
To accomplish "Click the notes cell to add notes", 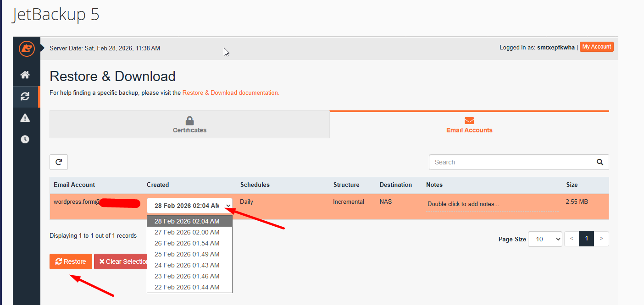I will pyautogui.click(x=463, y=204).
